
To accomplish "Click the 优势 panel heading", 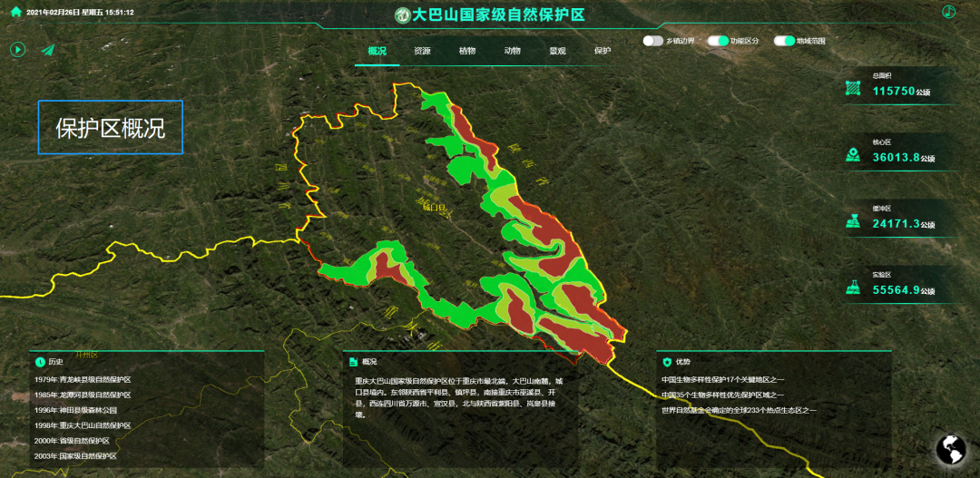I will [683, 361].
